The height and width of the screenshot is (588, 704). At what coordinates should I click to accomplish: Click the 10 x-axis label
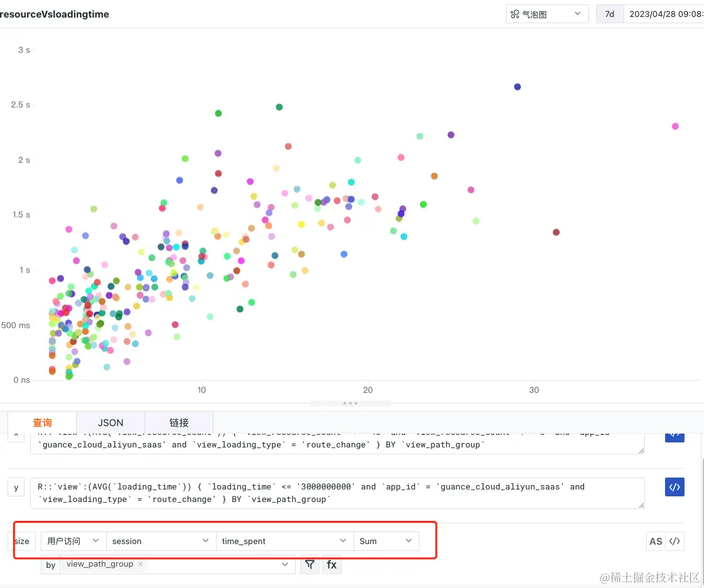[x=202, y=390]
